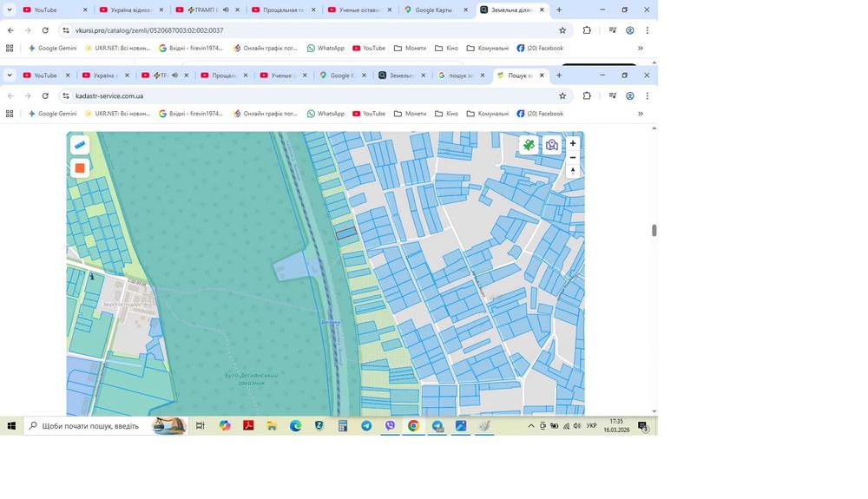Viewport: 868px width, 499px height.
Task: Open UKR.NET bookmark in front window
Action: [117, 114]
